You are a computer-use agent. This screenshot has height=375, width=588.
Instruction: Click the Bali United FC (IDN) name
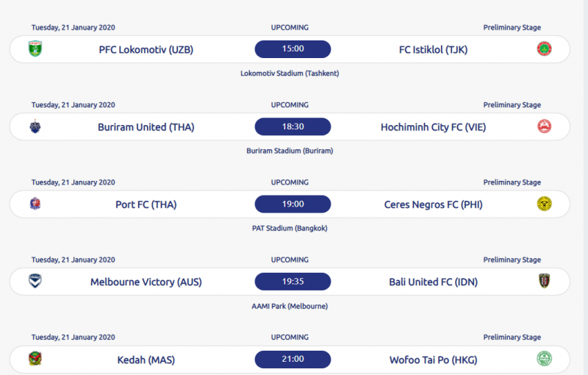(x=433, y=282)
